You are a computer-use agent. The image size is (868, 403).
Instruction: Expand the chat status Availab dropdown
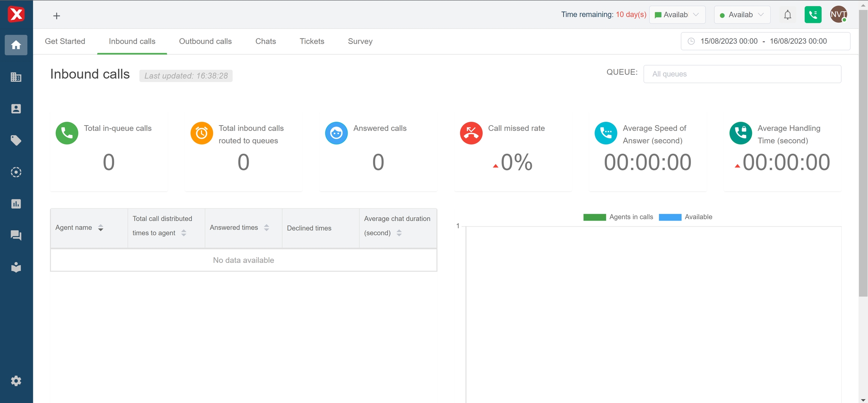[x=677, y=15]
